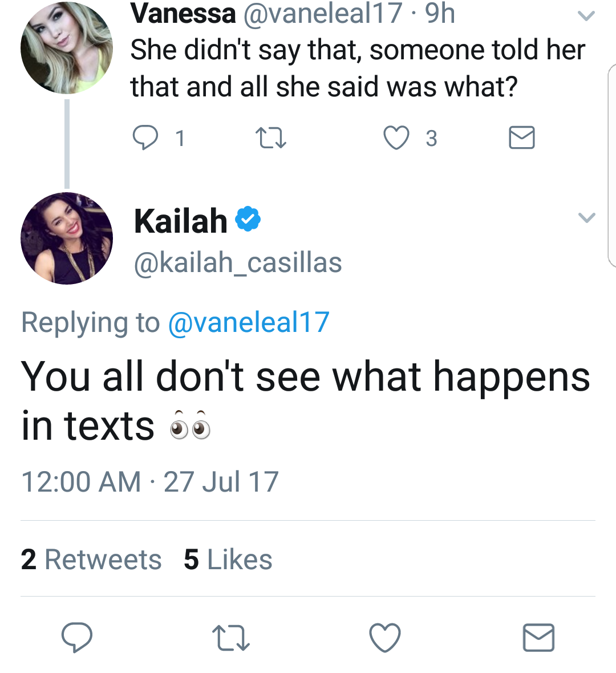View the 2 Retweets list
The image size is (616, 673).
[91, 560]
